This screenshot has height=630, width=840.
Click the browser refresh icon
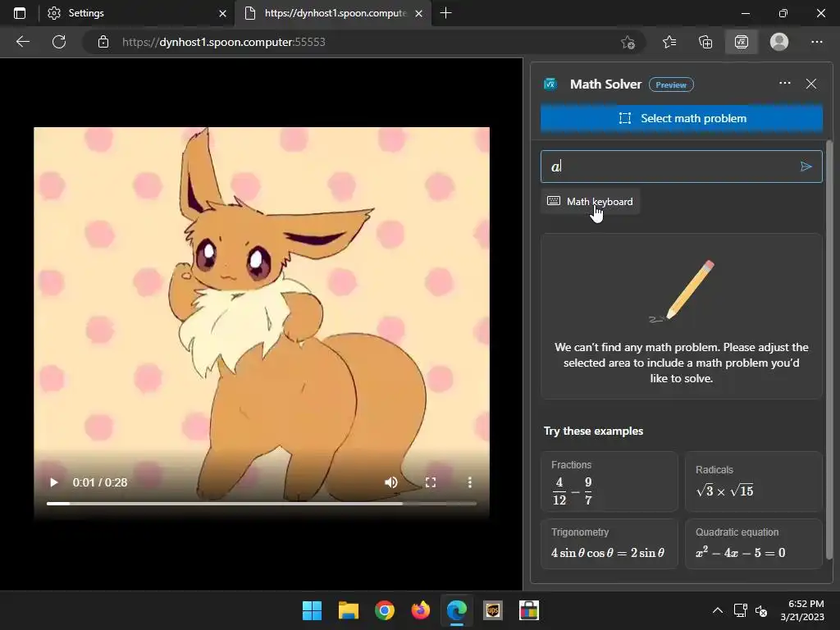point(59,42)
